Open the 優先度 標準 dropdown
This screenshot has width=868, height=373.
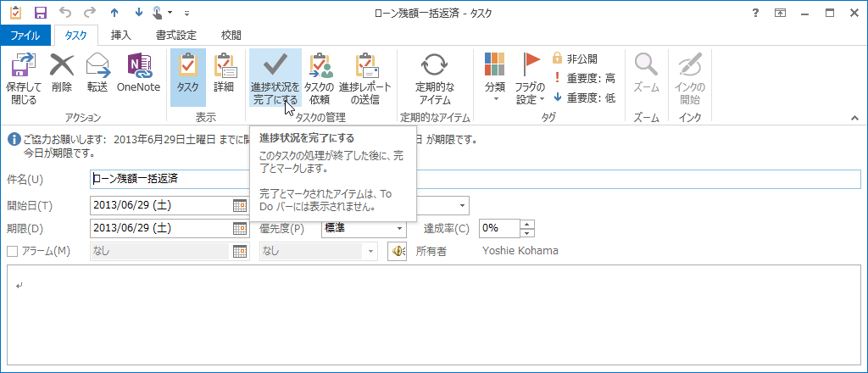click(364, 228)
